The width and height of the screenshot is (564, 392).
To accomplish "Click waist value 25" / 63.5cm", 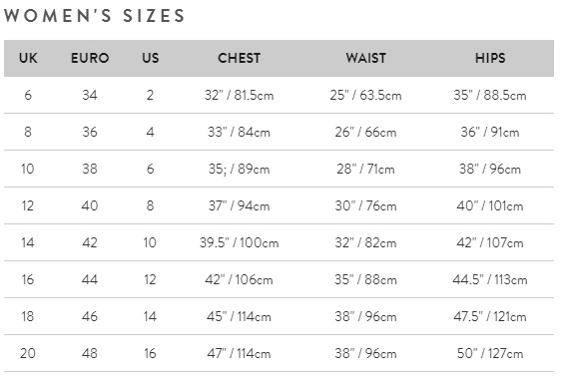I will coord(365,95).
